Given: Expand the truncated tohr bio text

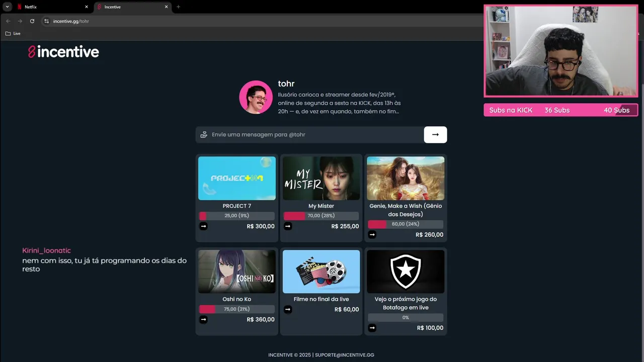Looking at the screenshot, I should [340, 103].
